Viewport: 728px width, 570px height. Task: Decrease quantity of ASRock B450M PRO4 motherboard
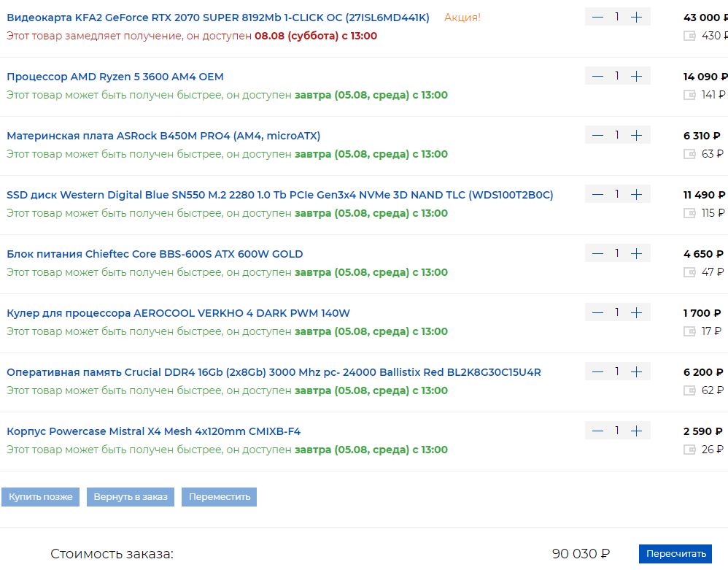click(x=597, y=135)
